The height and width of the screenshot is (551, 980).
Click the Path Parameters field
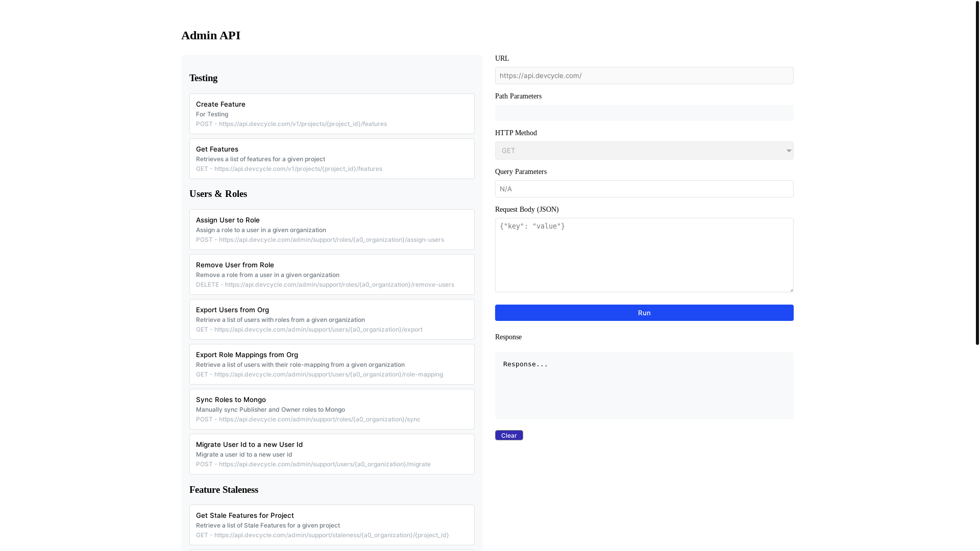[644, 113]
